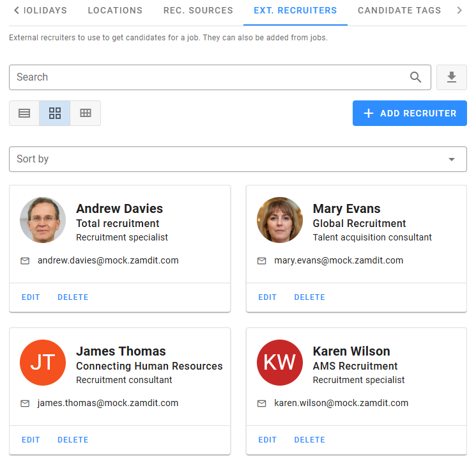This screenshot has height=463, width=476.
Task: Click Talent acquisition consultant title text
Action: pyautogui.click(x=372, y=237)
